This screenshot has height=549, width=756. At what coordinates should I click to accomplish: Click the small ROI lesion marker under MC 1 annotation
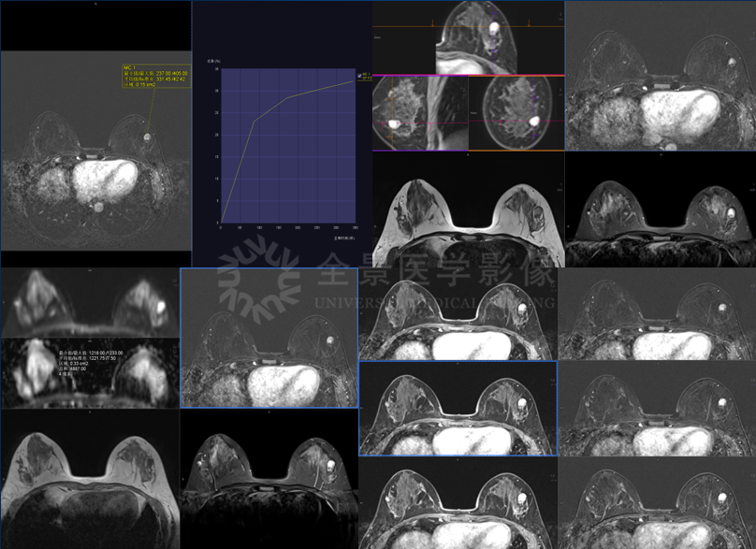[x=147, y=137]
